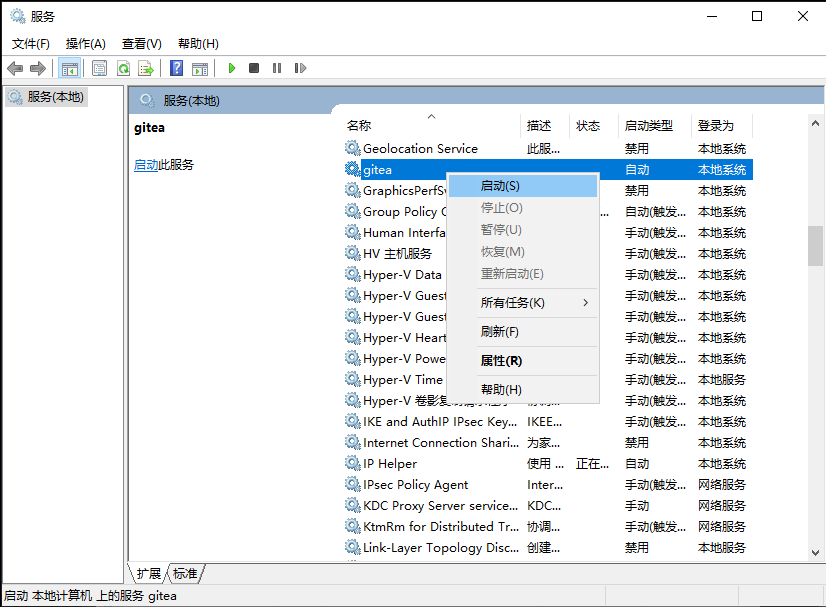Click the 服务(本地) header of the right pane

click(191, 101)
